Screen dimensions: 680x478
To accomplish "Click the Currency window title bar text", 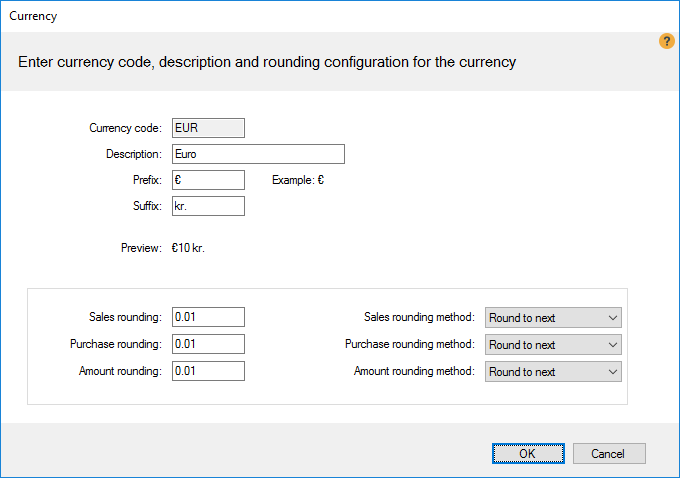I will [x=33, y=16].
